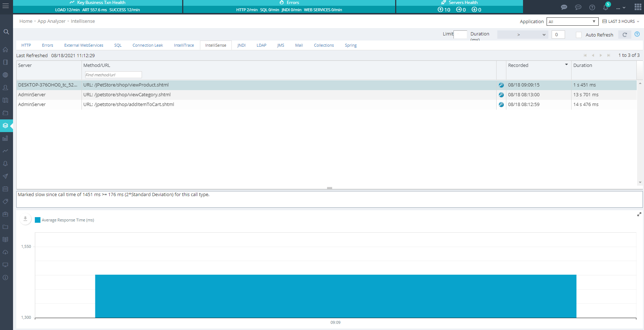Click the refresh icon beside Auto Refresh
The height and width of the screenshot is (330, 644).
pyautogui.click(x=624, y=35)
